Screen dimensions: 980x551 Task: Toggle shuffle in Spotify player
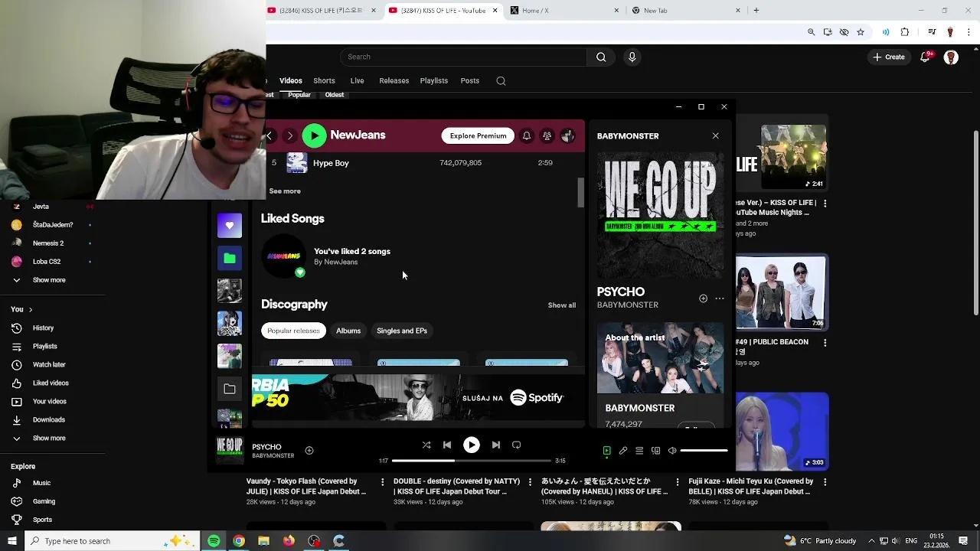point(426,445)
